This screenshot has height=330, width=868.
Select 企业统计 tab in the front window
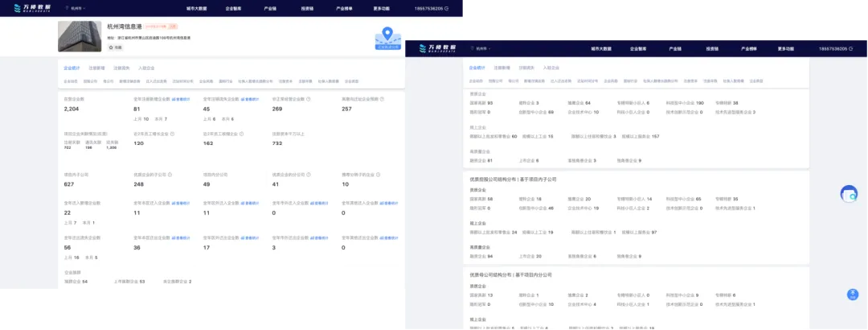coord(477,68)
